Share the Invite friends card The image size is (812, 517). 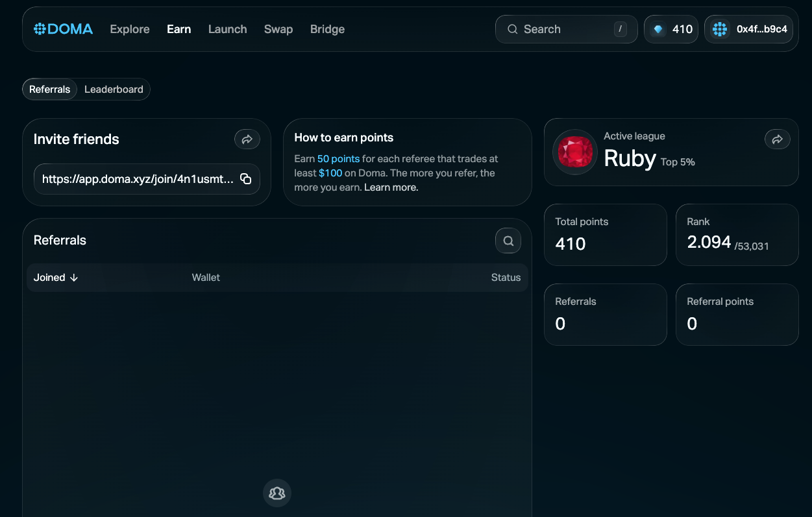click(x=247, y=139)
